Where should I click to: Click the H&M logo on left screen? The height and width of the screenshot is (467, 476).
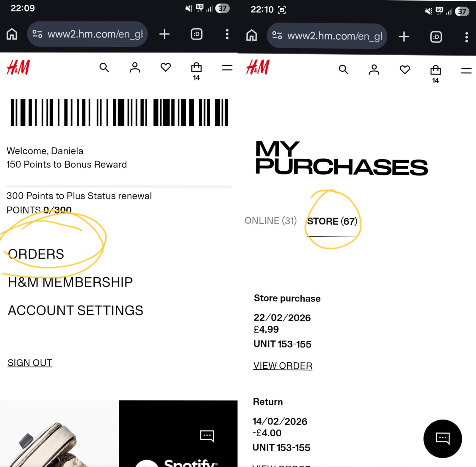click(18, 67)
